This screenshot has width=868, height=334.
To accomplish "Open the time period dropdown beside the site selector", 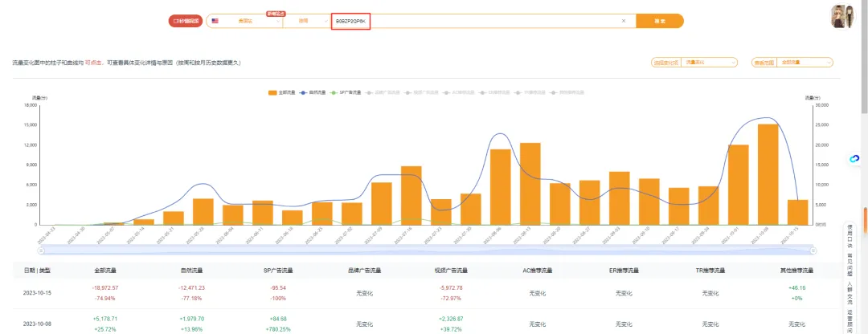I will pos(307,21).
